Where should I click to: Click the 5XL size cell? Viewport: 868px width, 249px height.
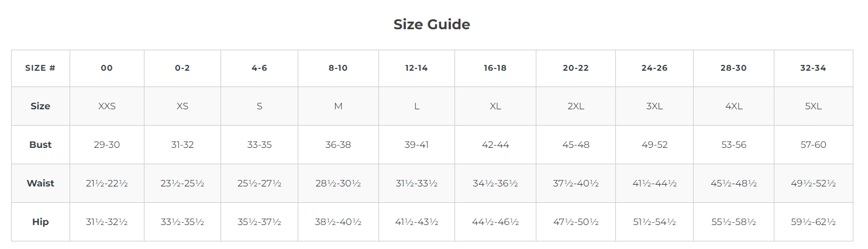coord(813,106)
